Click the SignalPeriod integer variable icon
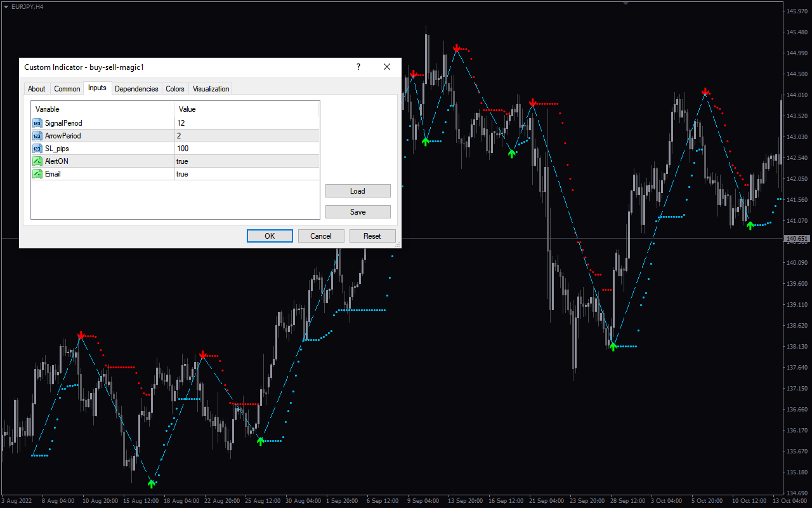The image size is (812, 508). (x=37, y=123)
